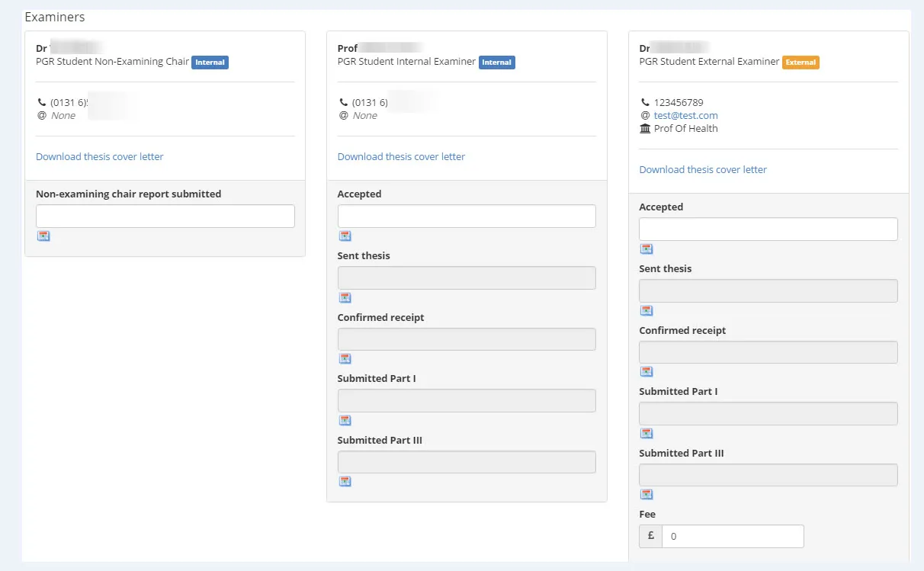Click calendar icon below internal examiner Sent thesis
The height and width of the screenshot is (571, 924).
[345, 298]
